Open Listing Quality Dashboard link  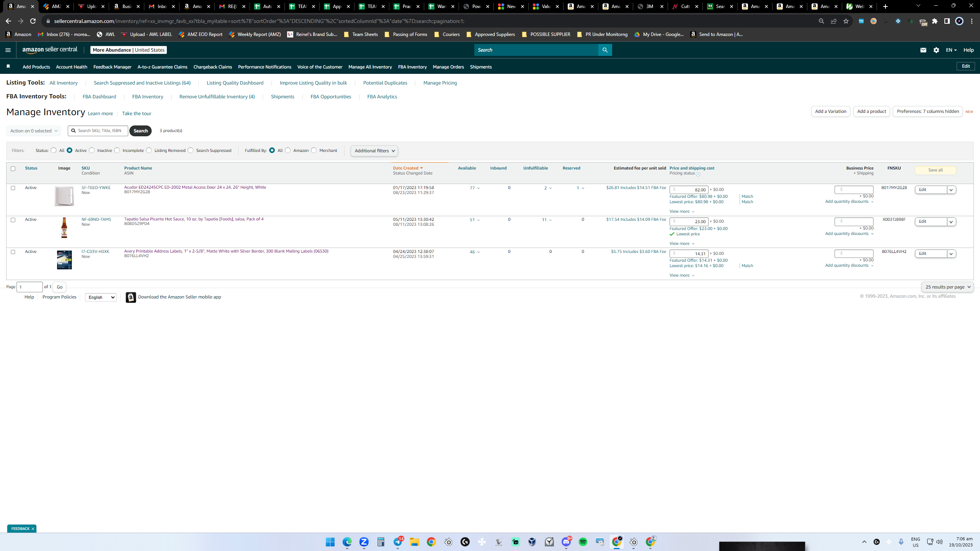(x=235, y=83)
